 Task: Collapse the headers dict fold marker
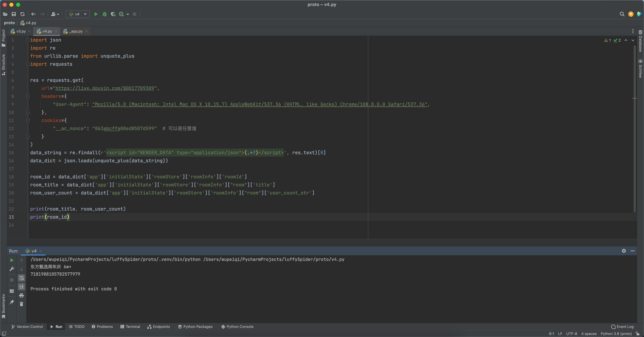click(x=28, y=96)
